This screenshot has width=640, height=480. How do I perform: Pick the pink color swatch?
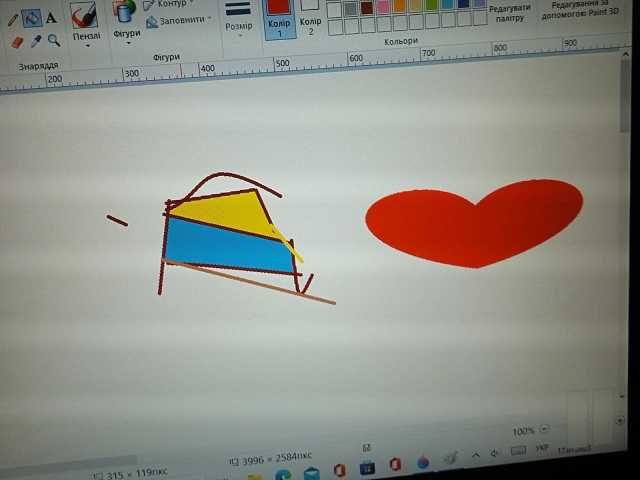pos(382,8)
